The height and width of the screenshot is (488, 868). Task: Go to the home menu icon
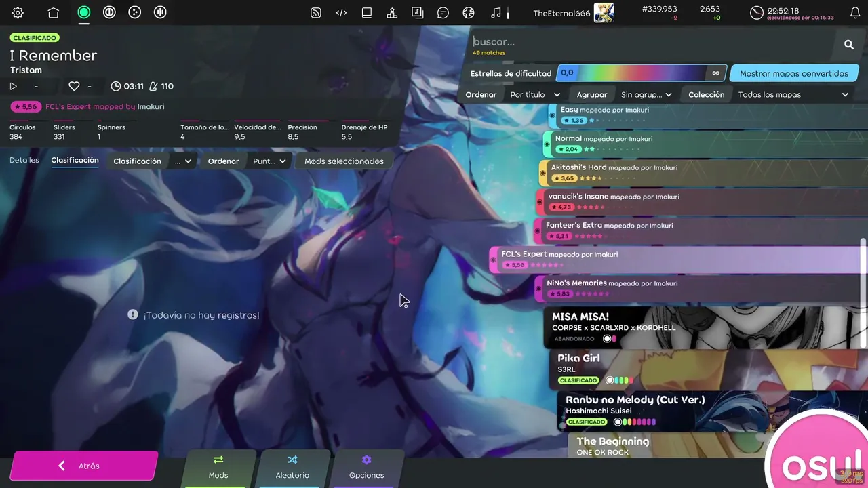coord(54,12)
